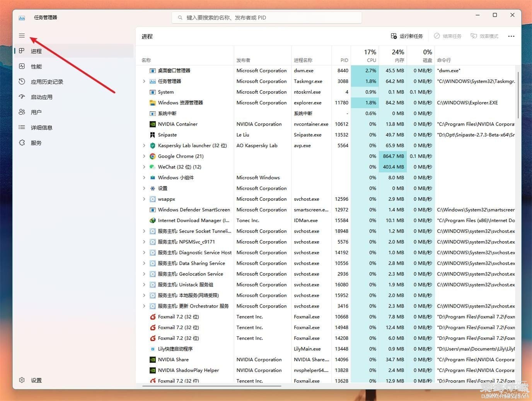Viewport: 532px width, 401px height.
Task: Click the NVIDIA ShadowPlay Helper icon
Action: [x=152, y=370]
